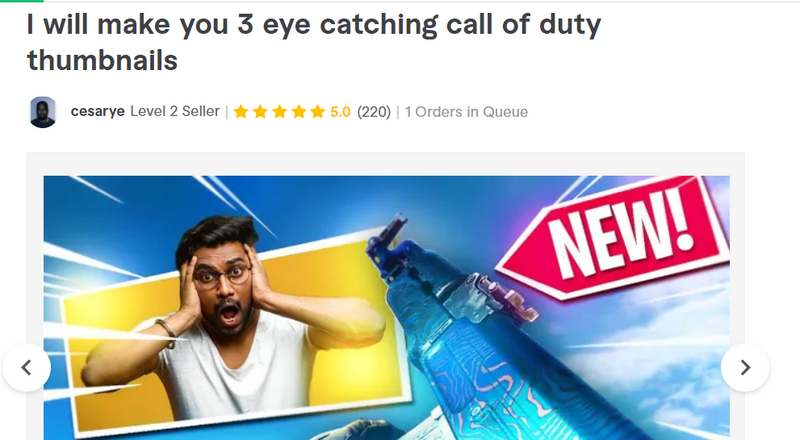Screen dimensions: 800x440
Task: Click the word thumbnails in the title
Action: (x=102, y=60)
